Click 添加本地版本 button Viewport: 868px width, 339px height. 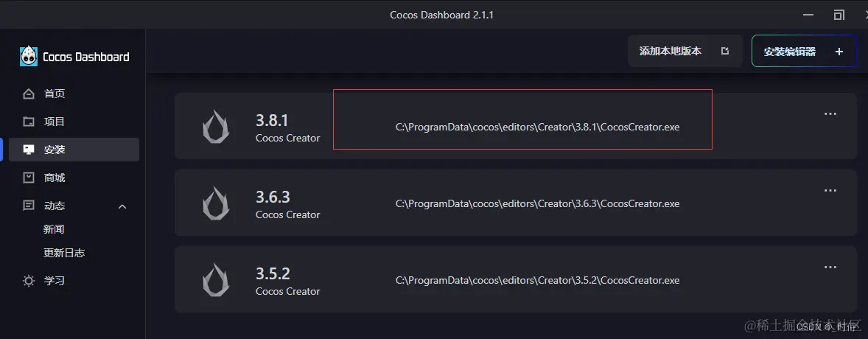[685, 51]
